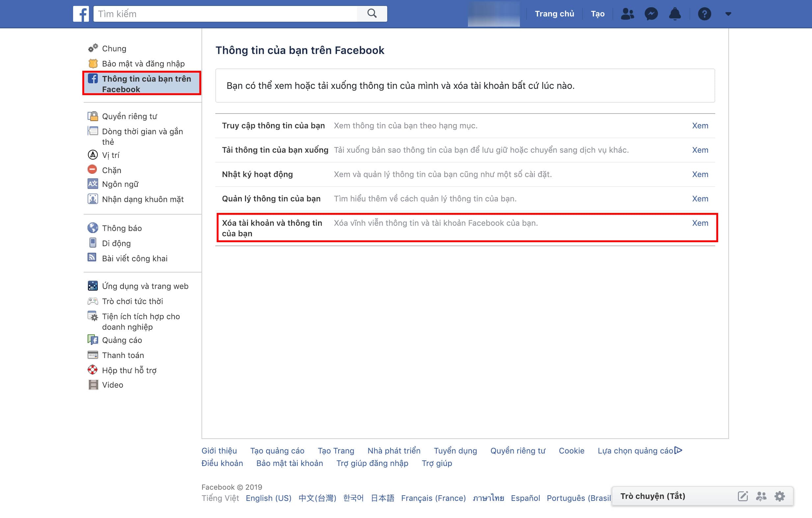Click the Trợ giúp footer link
This screenshot has height=518, width=812.
pyautogui.click(x=437, y=463)
